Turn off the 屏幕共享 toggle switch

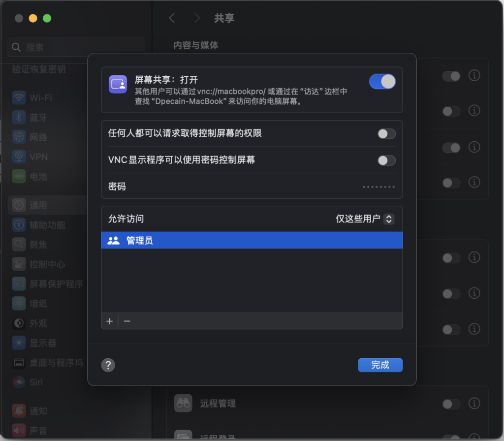point(382,82)
